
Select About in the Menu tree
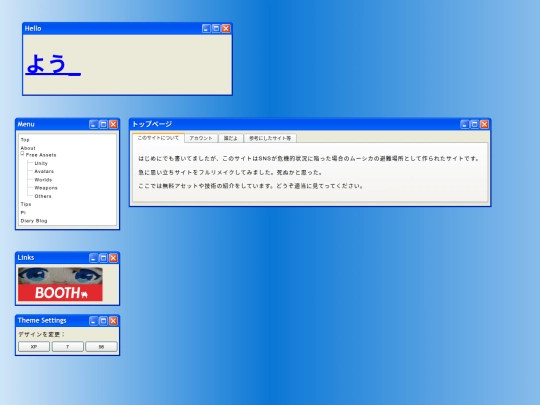(28, 148)
